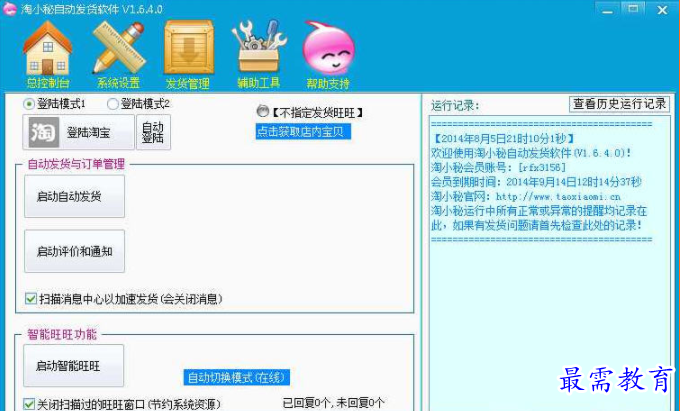Select 登陆模式1 radio button

(29, 104)
